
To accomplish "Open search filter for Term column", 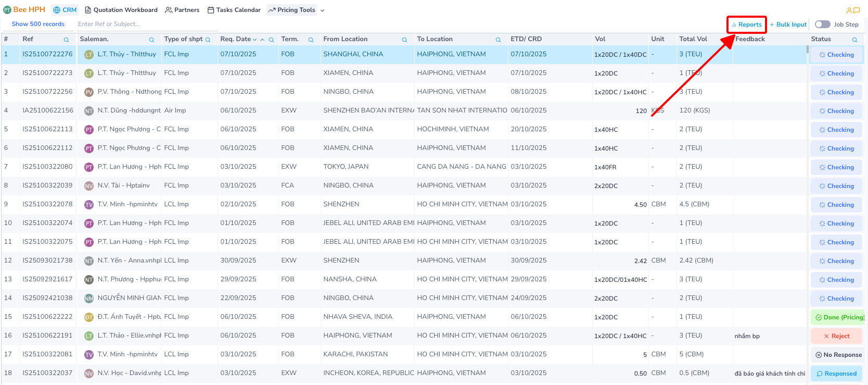I will click(x=311, y=40).
